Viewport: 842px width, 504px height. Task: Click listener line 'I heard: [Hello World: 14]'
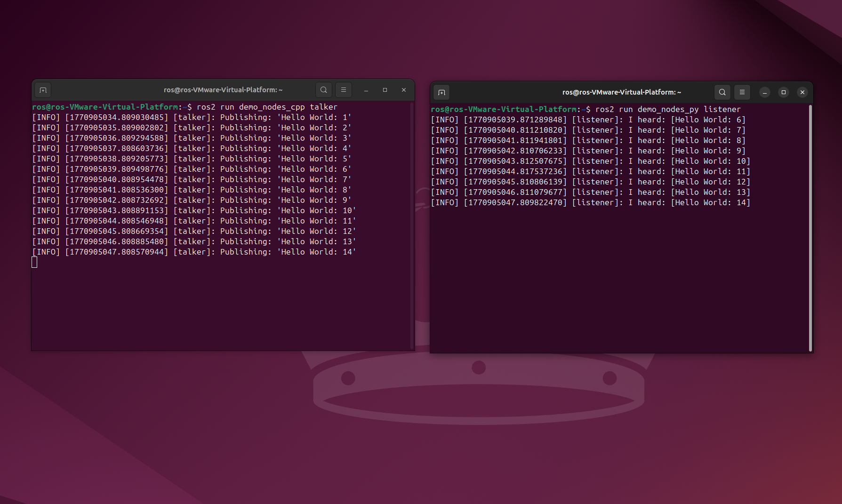tap(590, 202)
